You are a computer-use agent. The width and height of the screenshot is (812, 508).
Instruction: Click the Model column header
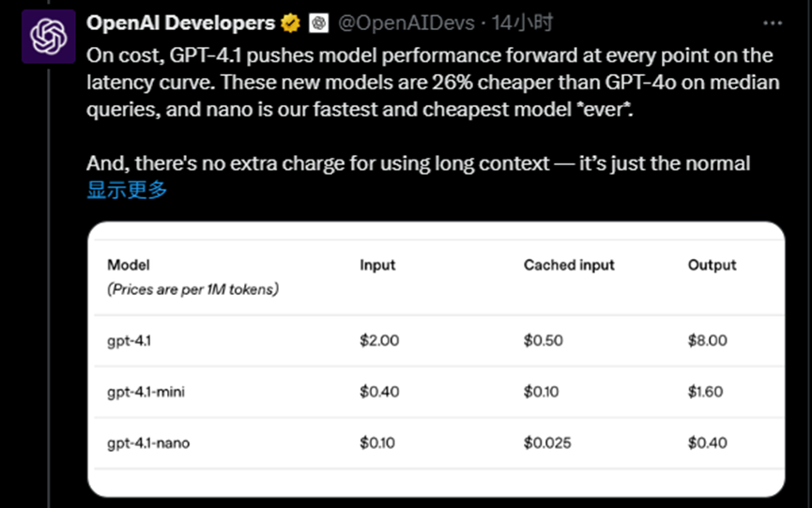[x=129, y=265]
